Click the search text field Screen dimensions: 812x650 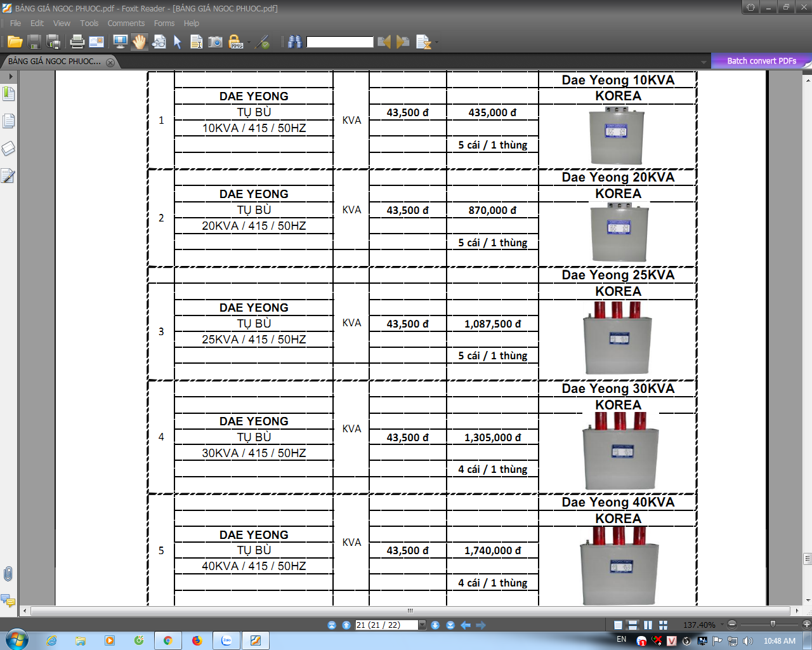(340, 42)
